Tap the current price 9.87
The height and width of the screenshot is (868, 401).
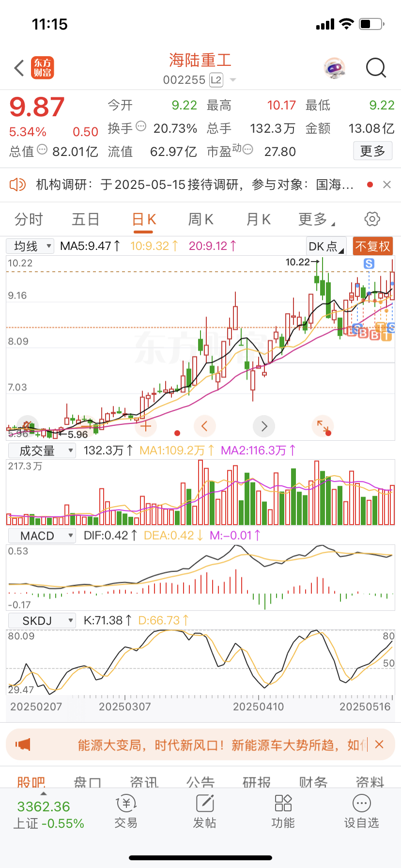click(37, 107)
